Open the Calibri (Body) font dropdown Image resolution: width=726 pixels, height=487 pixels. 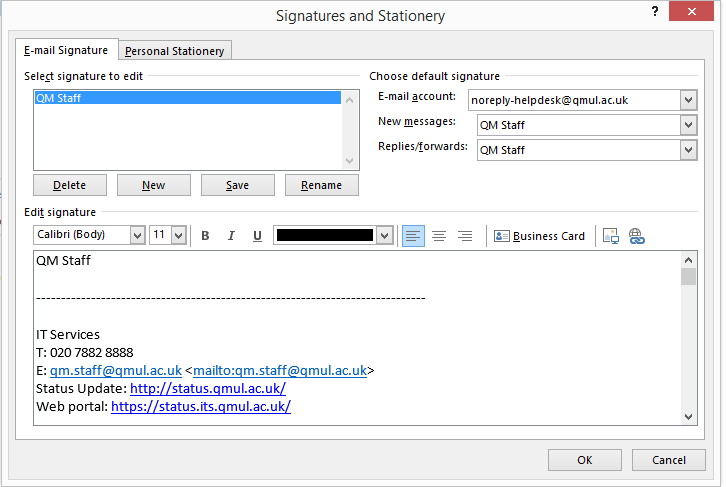coord(137,236)
